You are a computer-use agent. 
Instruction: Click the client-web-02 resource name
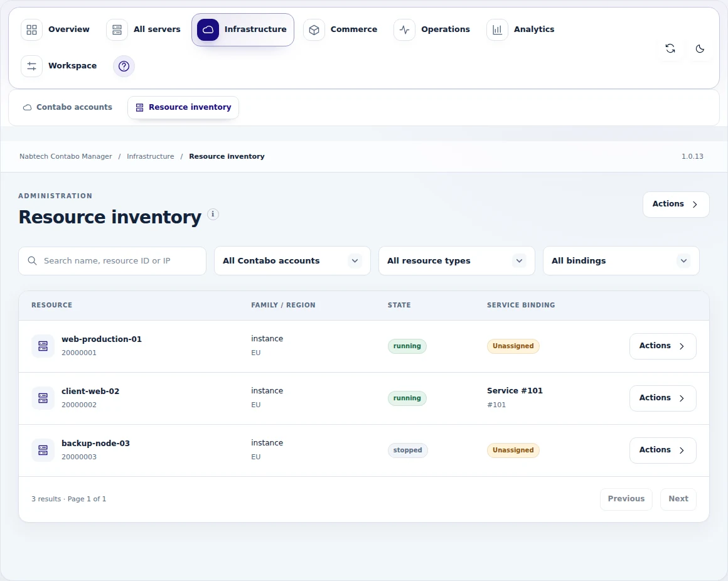click(x=90, y=391)
